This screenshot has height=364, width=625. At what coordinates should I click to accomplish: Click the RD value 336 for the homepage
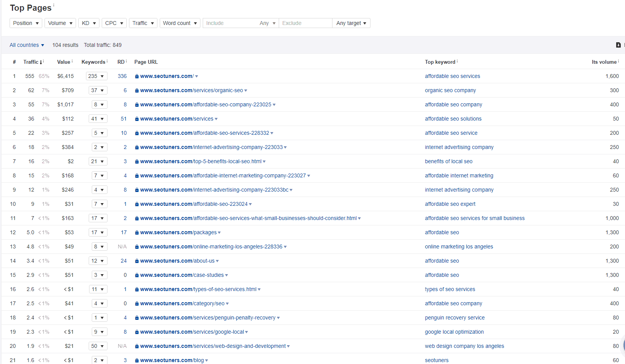click(122, 76)
